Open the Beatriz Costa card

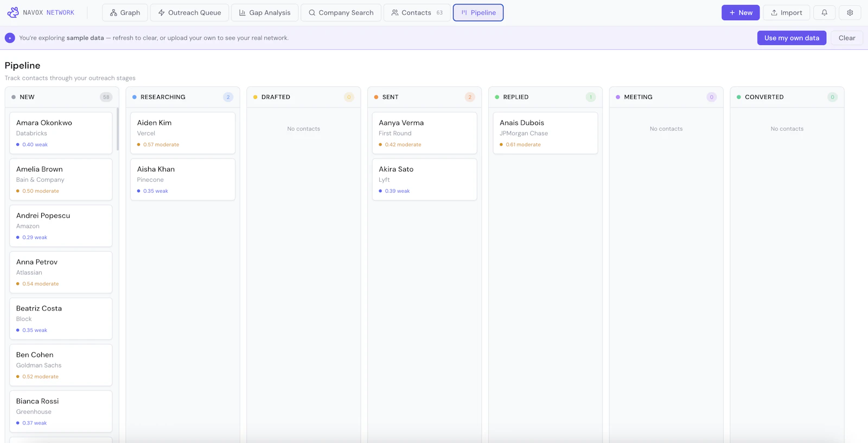click(x=61, y=319)
